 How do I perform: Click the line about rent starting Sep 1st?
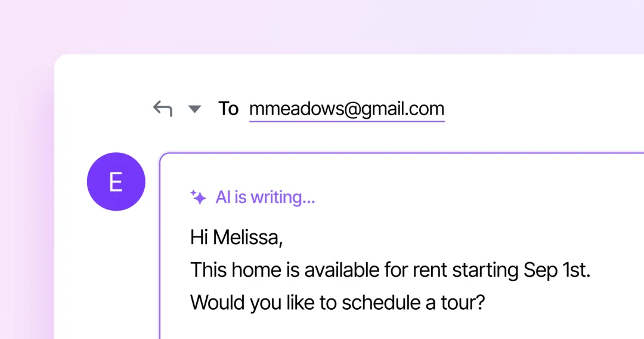390,270
